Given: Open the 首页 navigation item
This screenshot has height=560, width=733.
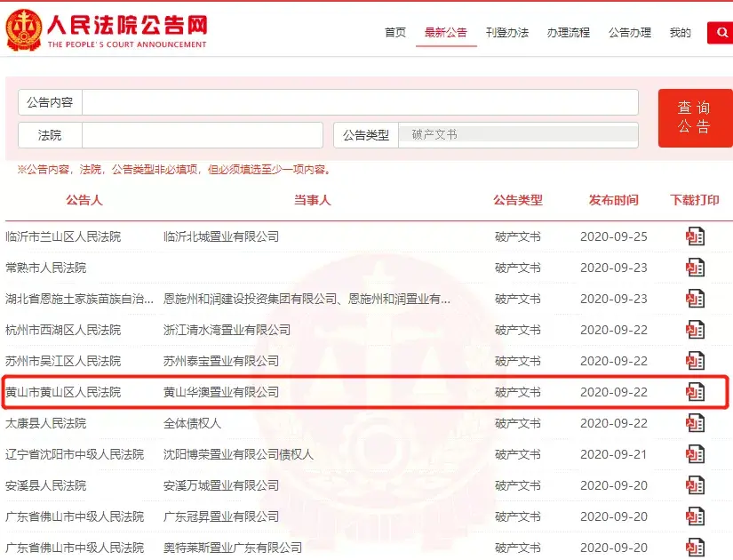Looking at the screenshot, I should 395,32.
